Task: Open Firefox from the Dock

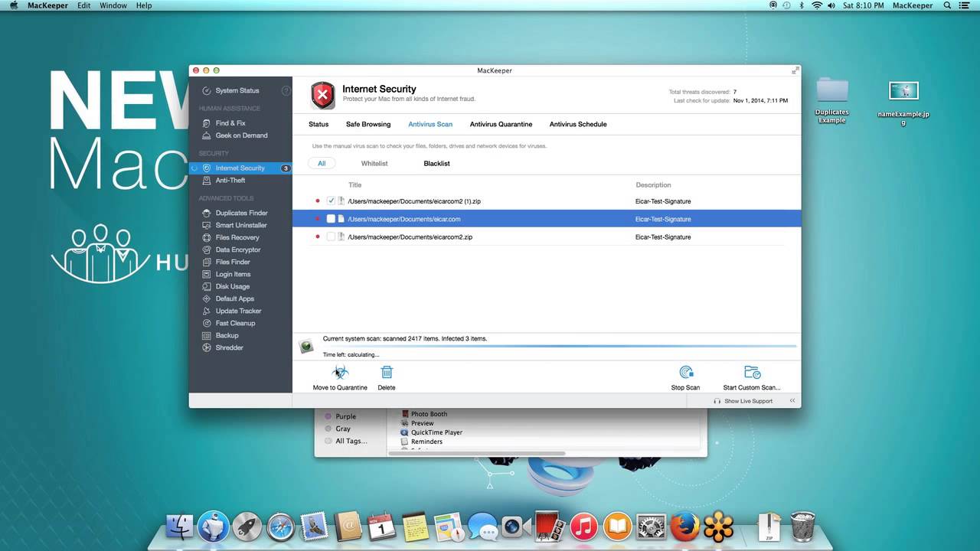Action: pos(686,526)
